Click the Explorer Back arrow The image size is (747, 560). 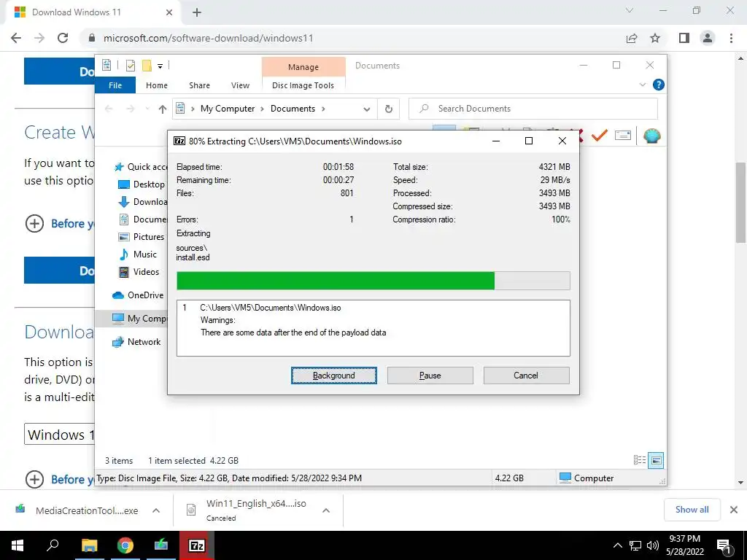pyautogui.click(x=109, y=109)
